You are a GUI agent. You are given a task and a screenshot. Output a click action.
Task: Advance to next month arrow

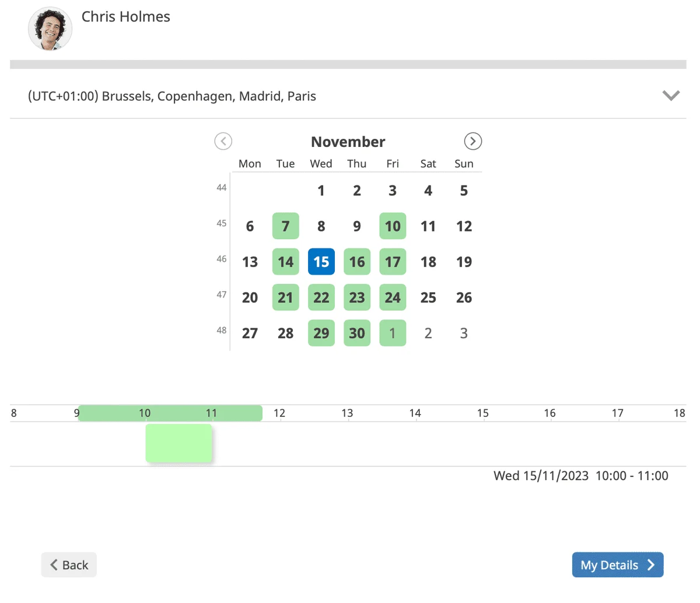coord(473,141)
